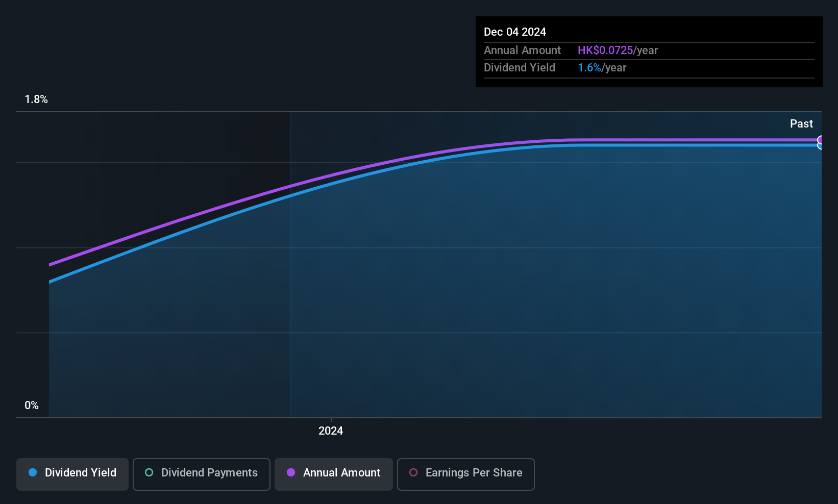The width and height of the screenshot is (838, 504).
Task: Toggle the Dividend Yield series
Action: 72,474
